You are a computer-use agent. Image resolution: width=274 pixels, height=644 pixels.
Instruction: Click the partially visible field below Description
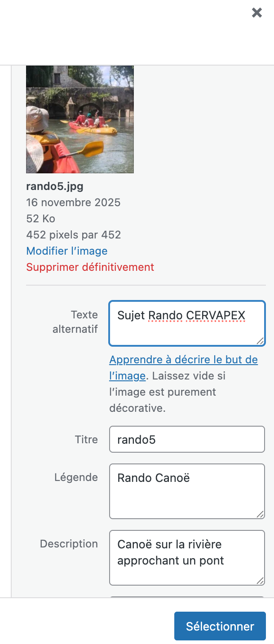coord(187,597)
